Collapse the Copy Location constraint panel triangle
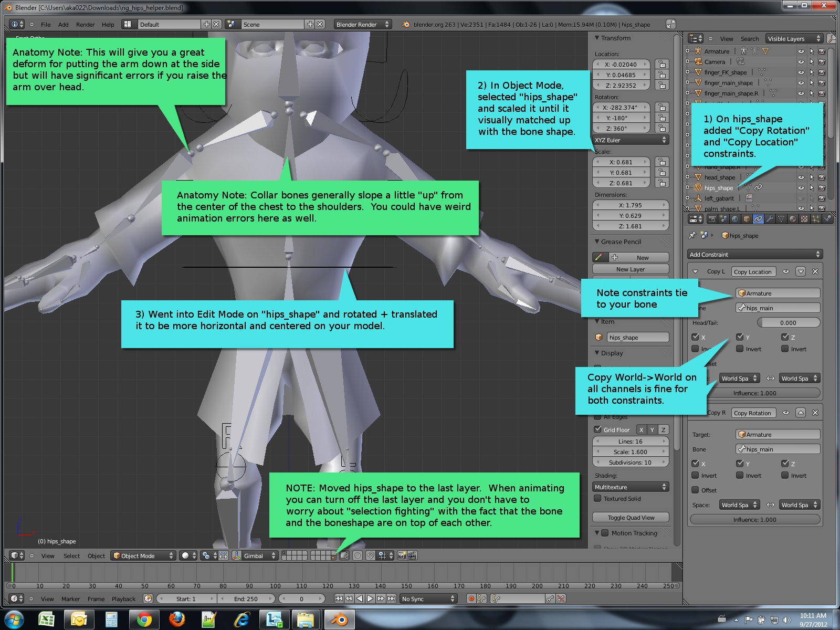Viewport: 840px width, 630px height. tap(695, 271)
